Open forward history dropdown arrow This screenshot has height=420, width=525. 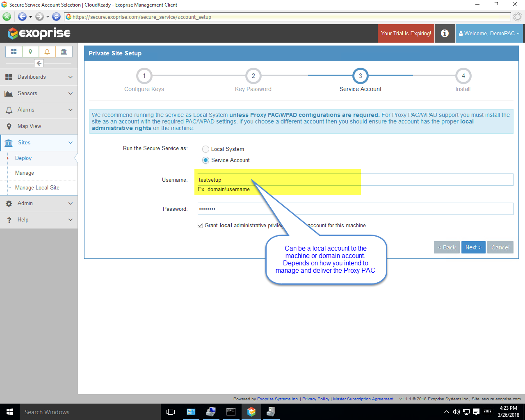[48, 17]
